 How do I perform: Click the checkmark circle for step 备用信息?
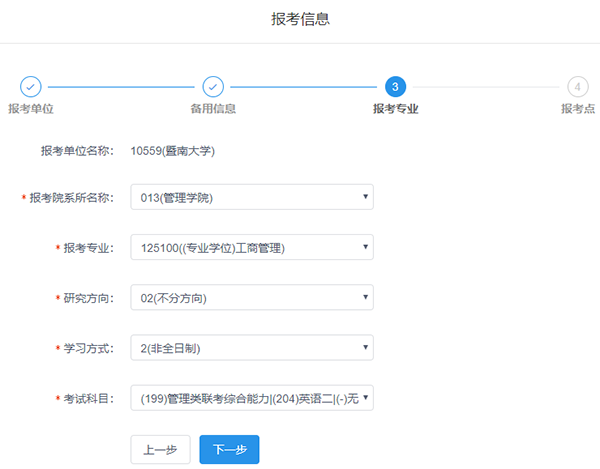pyautogui.click(x=213, y=87)
